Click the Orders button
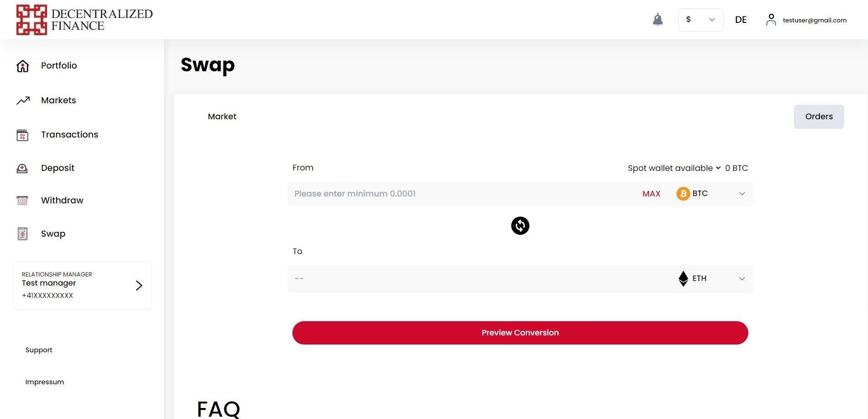This screenshot has height=419, width=868. (x=819, y=117)
